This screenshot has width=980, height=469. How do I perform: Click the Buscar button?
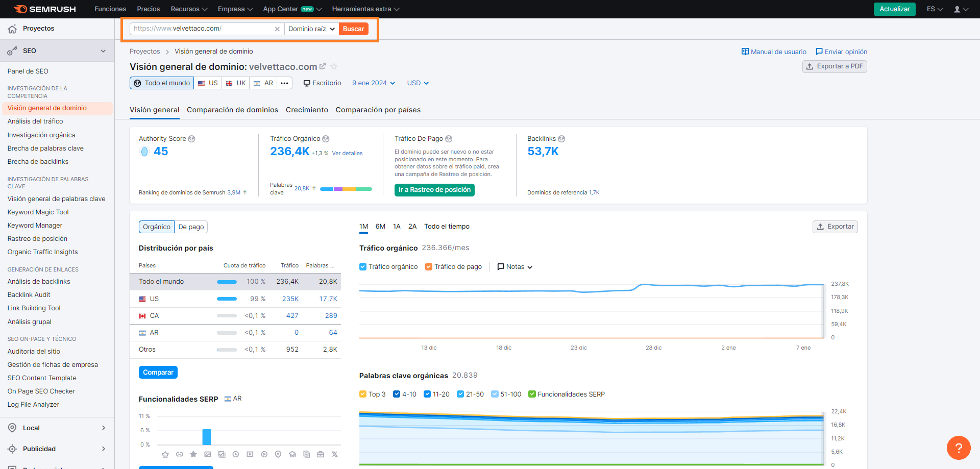[353, 29]
